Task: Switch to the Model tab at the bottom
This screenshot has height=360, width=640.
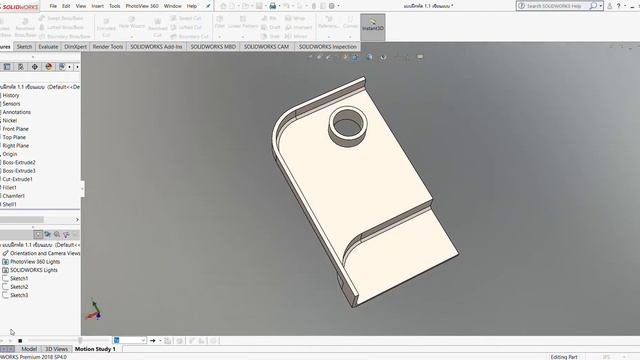Action: click(x=29, y=349)
